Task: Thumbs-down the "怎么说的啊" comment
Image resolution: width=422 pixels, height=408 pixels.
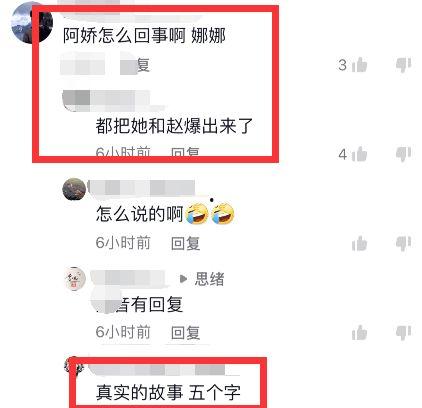Action: pos(403,244)
